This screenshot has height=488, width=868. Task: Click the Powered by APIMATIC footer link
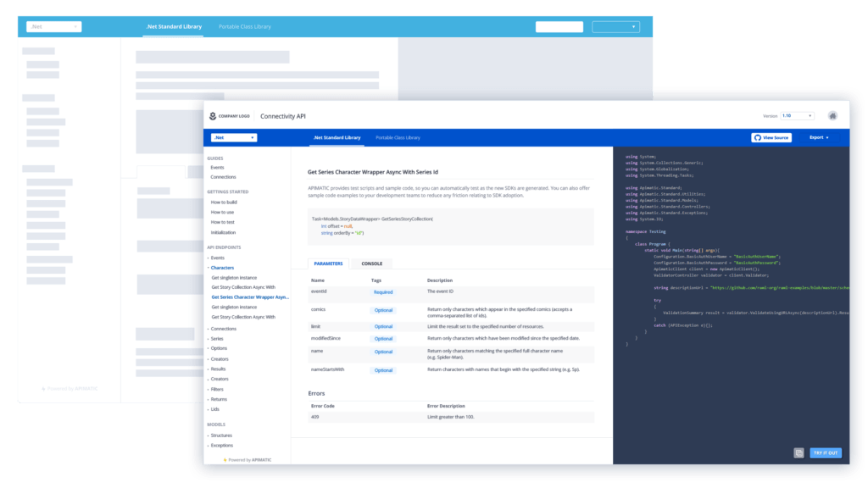249,460
